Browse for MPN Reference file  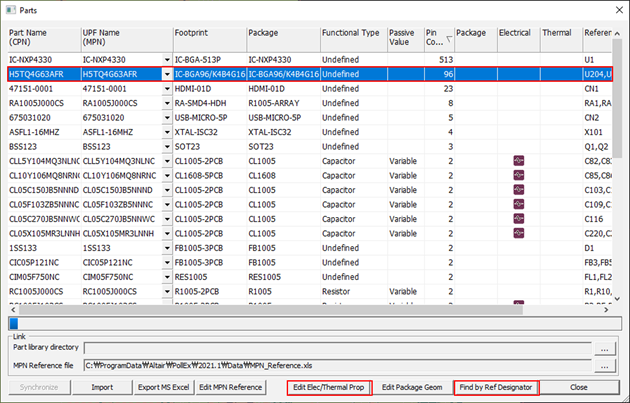point(603,366)
